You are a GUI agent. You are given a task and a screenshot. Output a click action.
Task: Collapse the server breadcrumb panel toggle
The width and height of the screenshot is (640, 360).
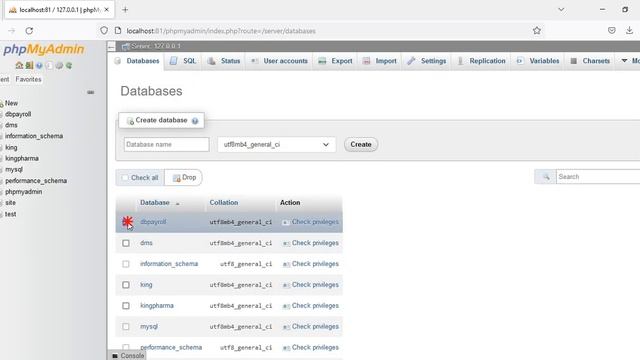click(x=111, y=46)
